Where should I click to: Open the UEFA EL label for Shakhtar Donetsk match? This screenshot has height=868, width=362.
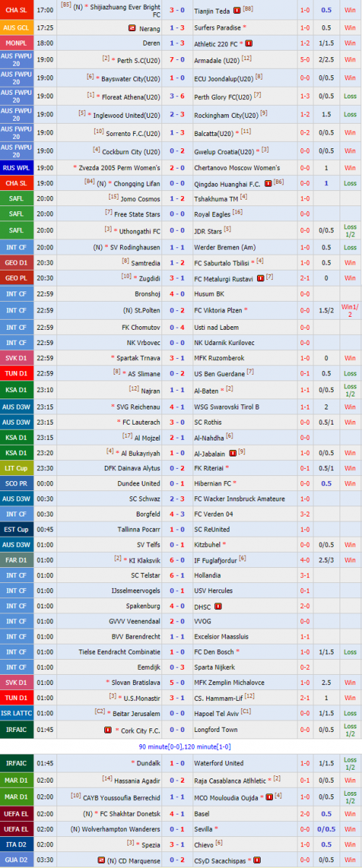coord(16,813)
